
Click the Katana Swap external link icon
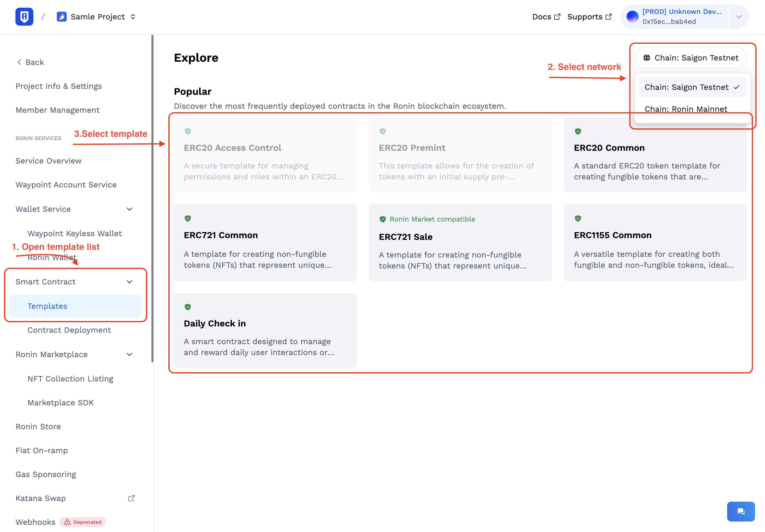132,498
